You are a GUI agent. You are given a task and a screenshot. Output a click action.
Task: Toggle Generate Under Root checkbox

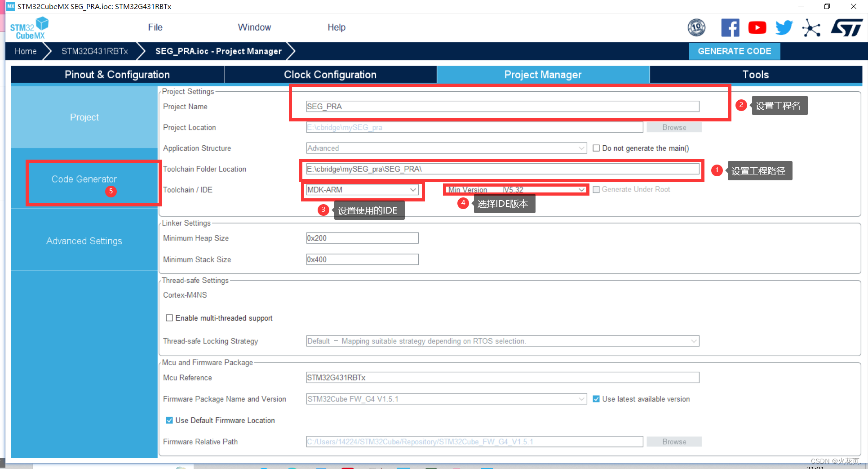(596, 190)
